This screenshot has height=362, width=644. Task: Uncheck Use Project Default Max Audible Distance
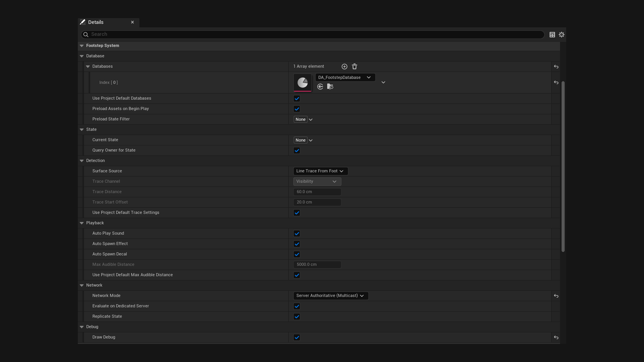297,275
